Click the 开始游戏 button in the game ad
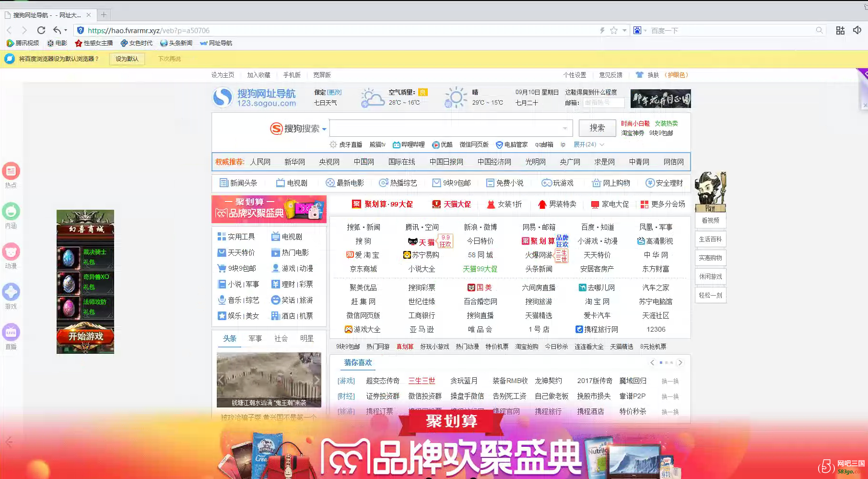868x479 pixels. (x=85, y=336)
